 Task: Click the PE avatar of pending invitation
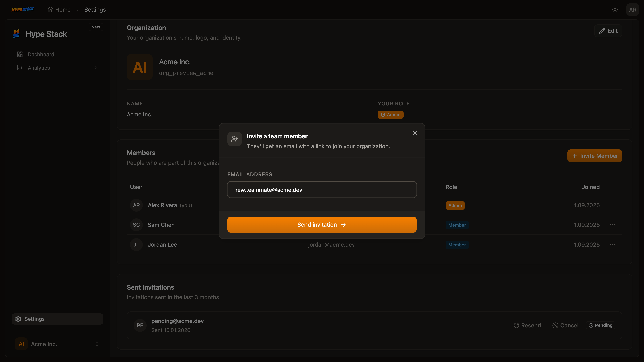pyautogui.click(x=140, y=325)
